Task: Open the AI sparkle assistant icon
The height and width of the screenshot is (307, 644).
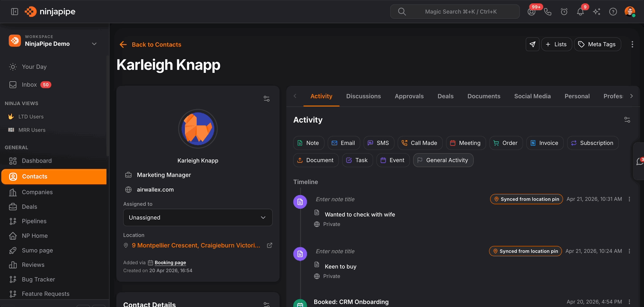Action: coord(596,12)
